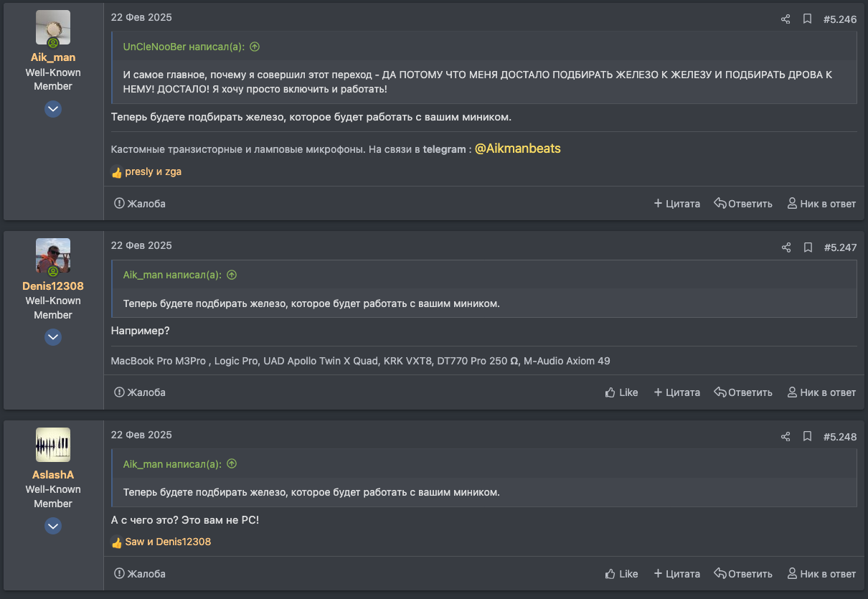Go to quoted Aik_man post arrow in #5.247
Viewport: 868px width, 599px height.
[x=232, y=275]
